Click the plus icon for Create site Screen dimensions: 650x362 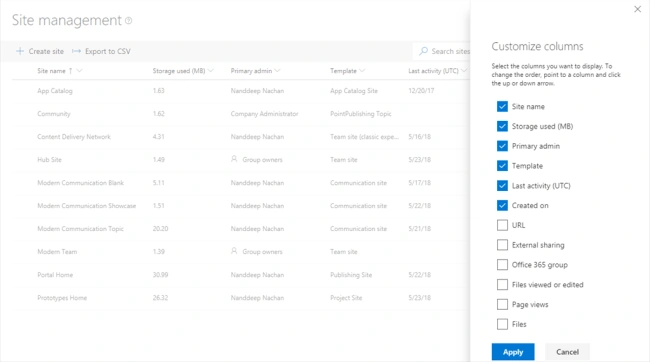19,51
